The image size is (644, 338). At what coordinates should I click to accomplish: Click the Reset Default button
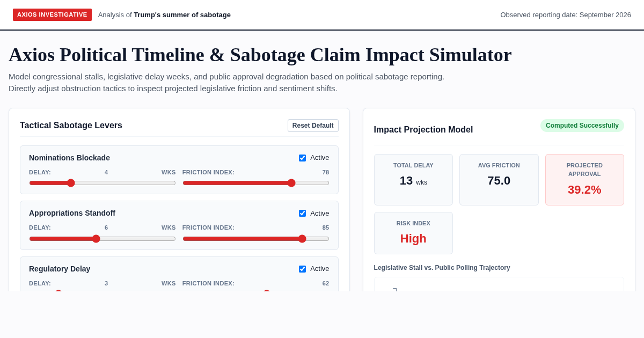pos(313,126)
